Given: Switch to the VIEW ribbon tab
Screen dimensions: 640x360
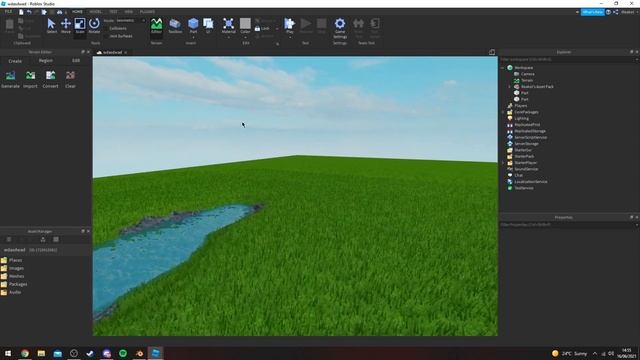Looking at the screenshot, I should pos(129,12).
